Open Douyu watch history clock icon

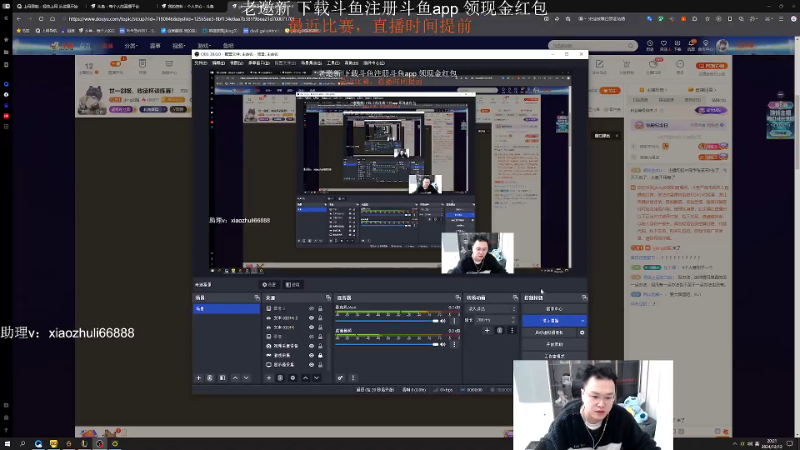[x=649, y=45]
